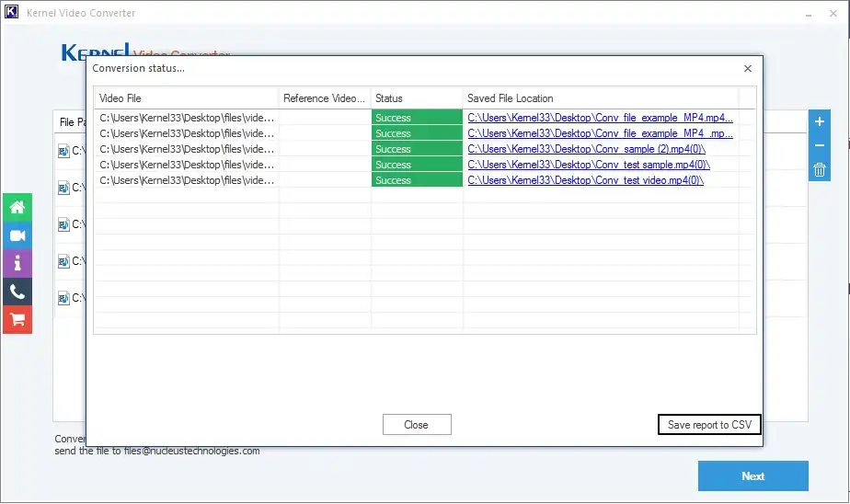Open Conv_file_example_MP4.mp4 saved location link
Viewport: 850px width, 504px height.
(600, 118)
